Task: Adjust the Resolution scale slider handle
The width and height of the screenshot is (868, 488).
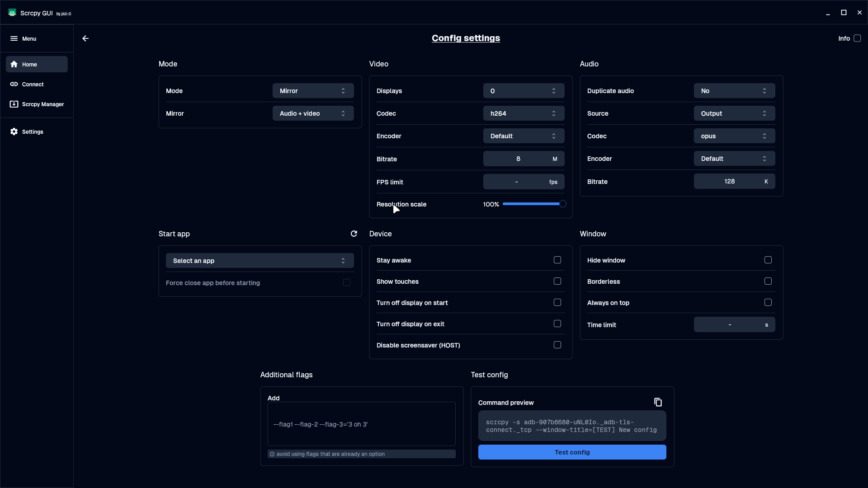Action: [562, 204]
